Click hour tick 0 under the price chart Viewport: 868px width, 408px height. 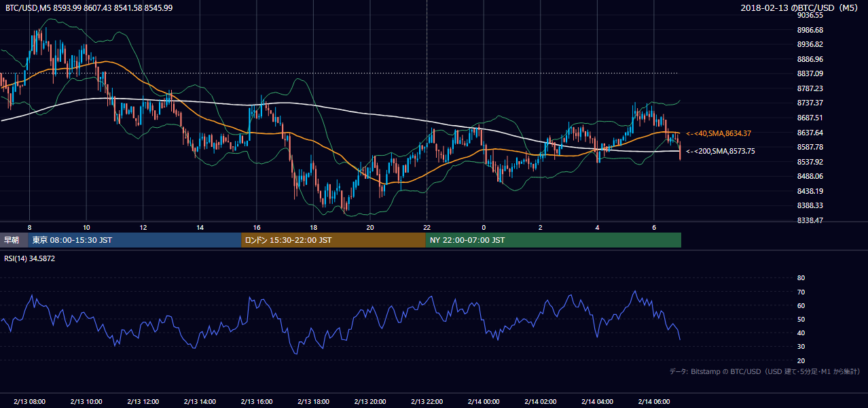[484, 227]
